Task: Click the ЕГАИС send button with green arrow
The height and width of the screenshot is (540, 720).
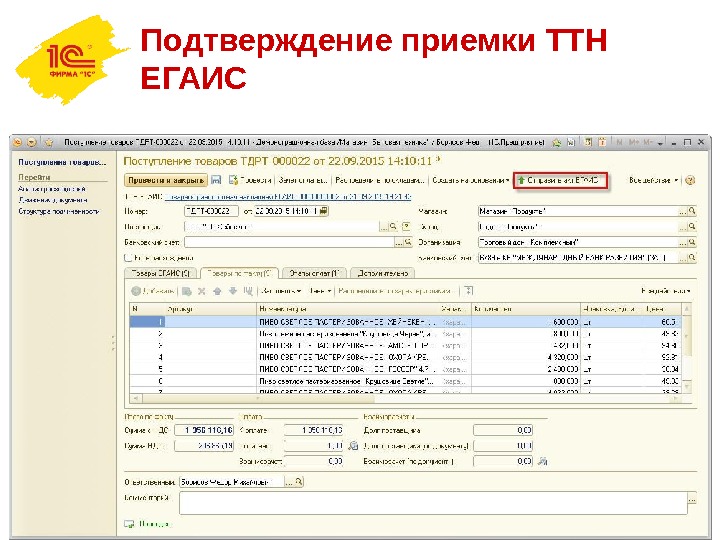Action: (x=560, y=180)
